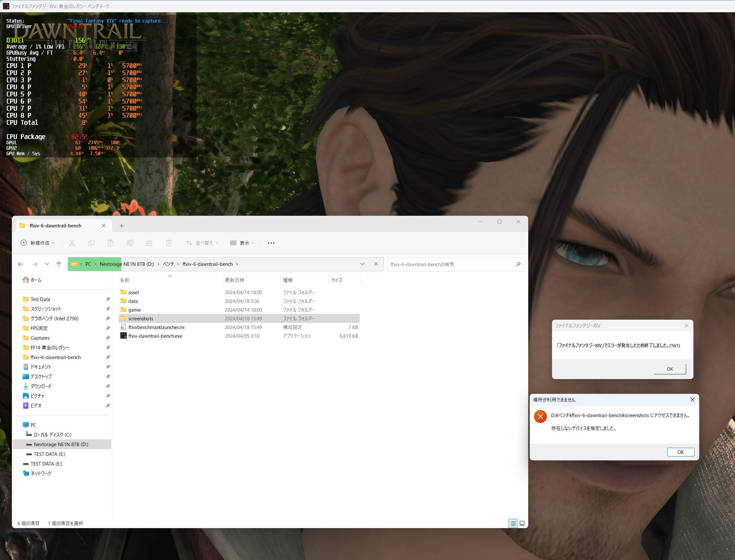Screen dimensions: 735x560
Task: Open ffxiv-dawntrail-bench.exe file entry
Action: tap(155, 336)
